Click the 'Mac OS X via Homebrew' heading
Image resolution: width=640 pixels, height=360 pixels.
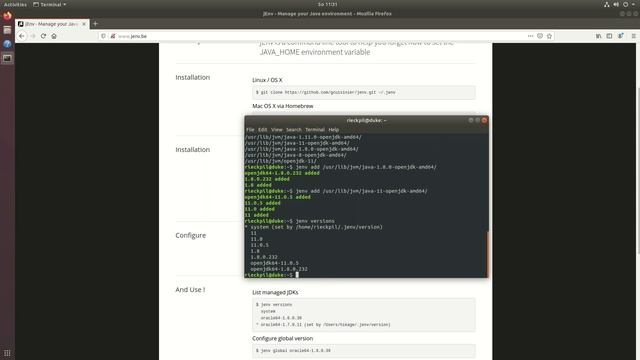pos(283,106)
